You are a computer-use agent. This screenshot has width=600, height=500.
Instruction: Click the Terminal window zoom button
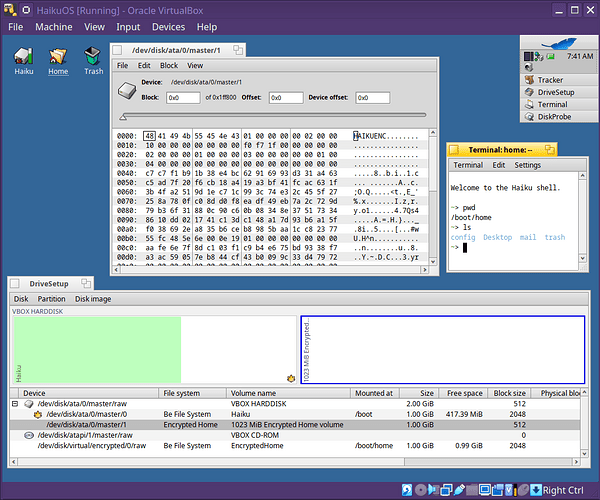549,150
